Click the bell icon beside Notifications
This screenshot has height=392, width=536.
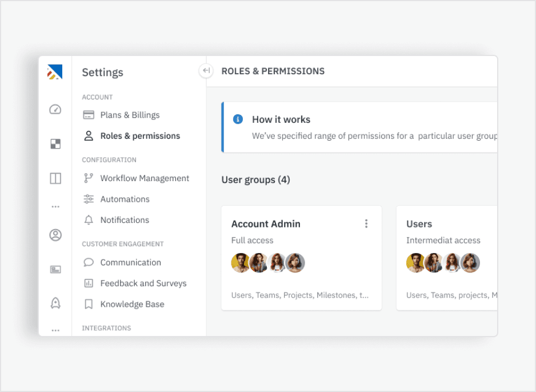(x=89, y=220)
